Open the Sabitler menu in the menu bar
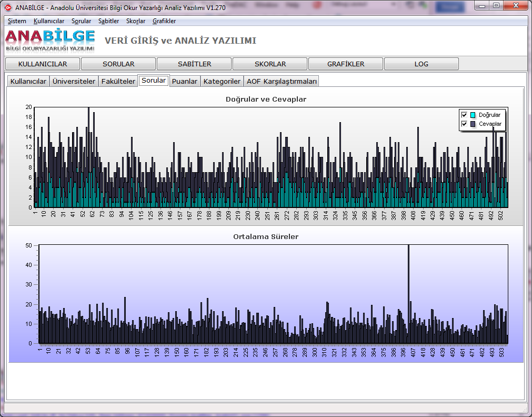 [x=108, y=21]
